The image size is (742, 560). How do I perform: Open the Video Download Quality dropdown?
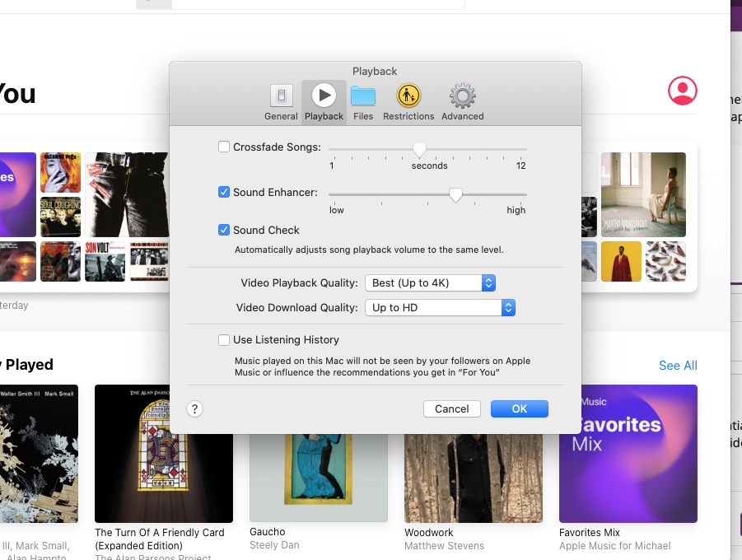[x=440, y=308]
